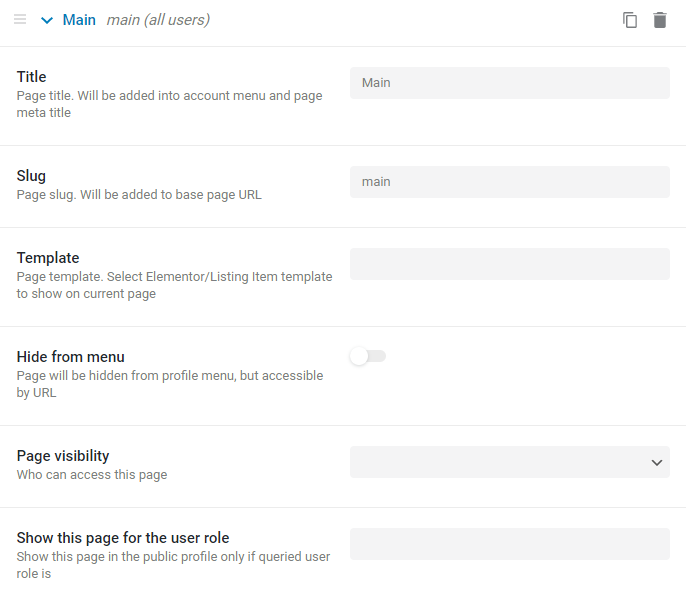Duplicate the Main page with copy icon
This screenshot has height=590, width=686.
tap(630, 20)
